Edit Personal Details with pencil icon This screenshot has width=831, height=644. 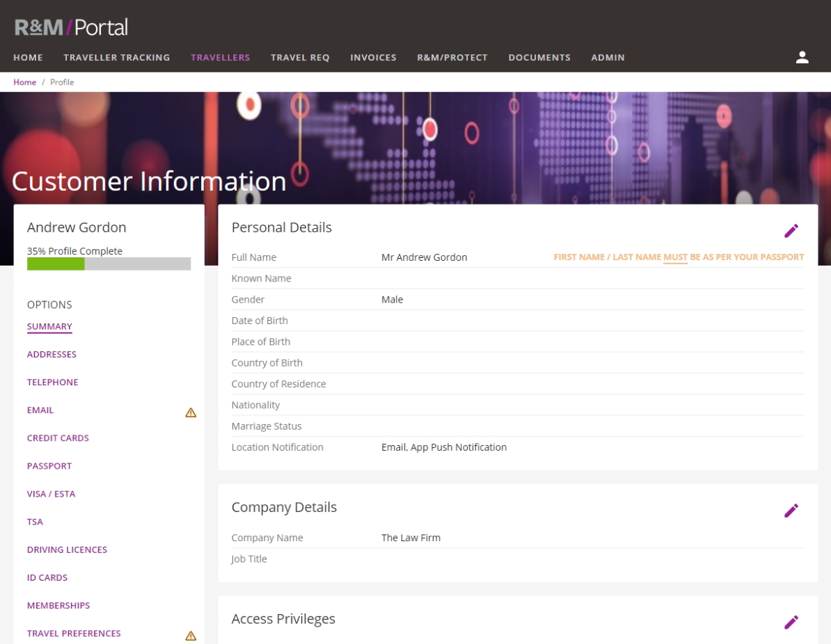(791, 231)
